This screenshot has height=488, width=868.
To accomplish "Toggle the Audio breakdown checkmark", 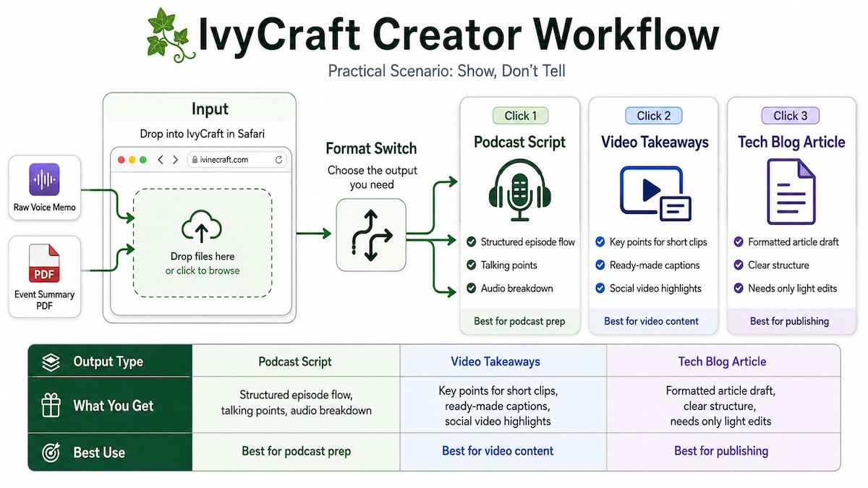I will click(471, 288).
